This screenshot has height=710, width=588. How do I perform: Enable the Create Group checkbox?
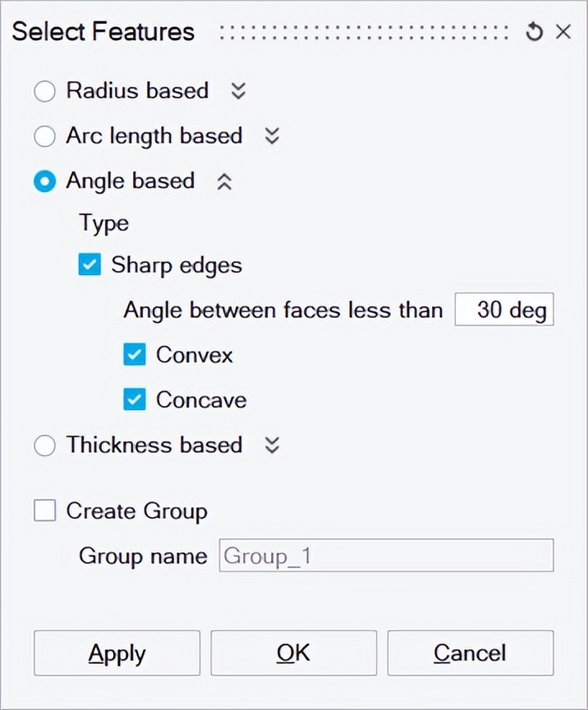coord(44,509)
